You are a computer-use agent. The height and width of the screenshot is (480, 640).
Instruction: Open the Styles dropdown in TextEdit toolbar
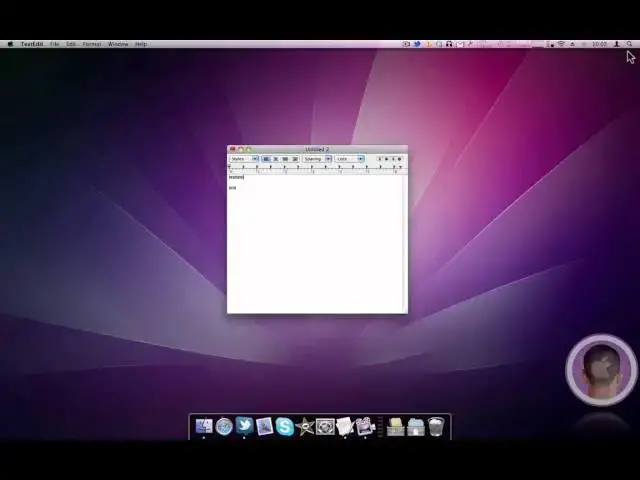(244, 159)
